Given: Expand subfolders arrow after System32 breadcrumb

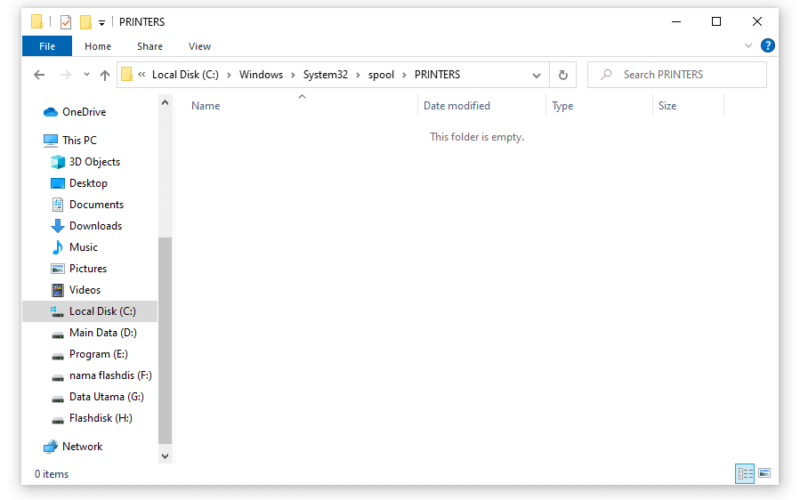Looking at the screenshot, I should [x=358, y=75].
